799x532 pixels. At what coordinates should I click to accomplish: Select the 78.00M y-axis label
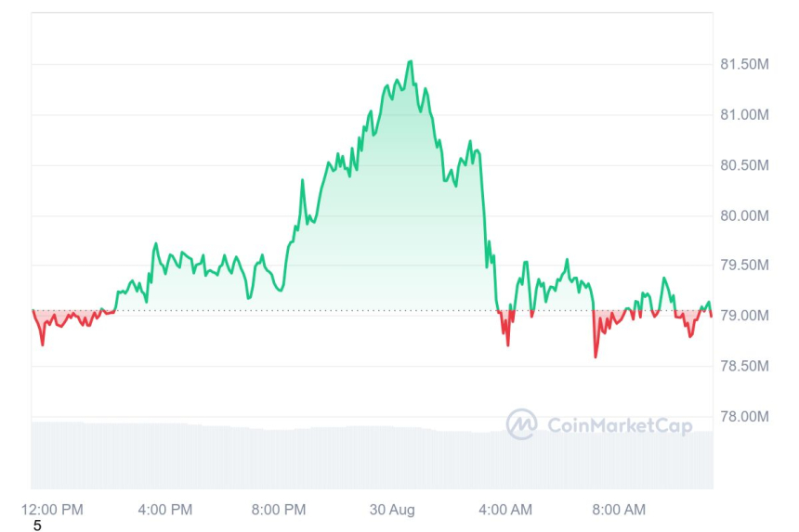click(x=744, y=417)
